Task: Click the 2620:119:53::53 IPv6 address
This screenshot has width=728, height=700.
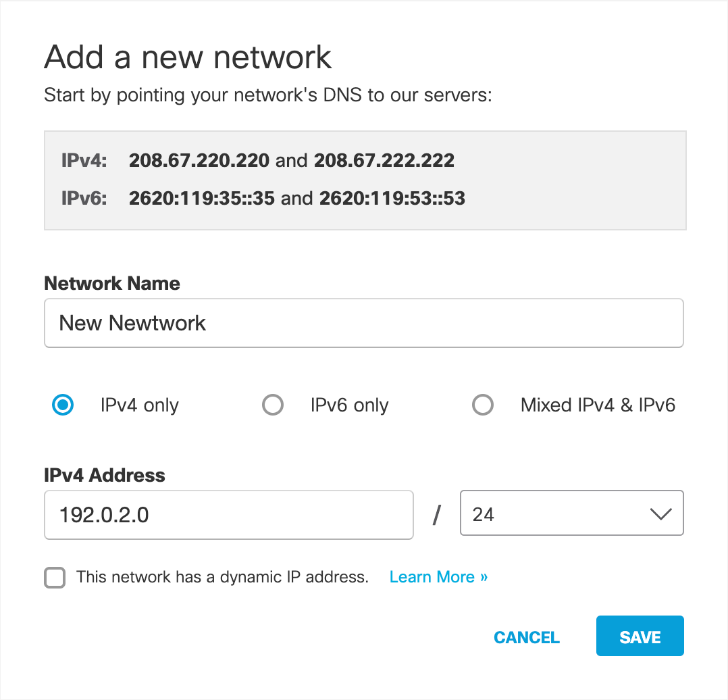Action: pos(392,199)
